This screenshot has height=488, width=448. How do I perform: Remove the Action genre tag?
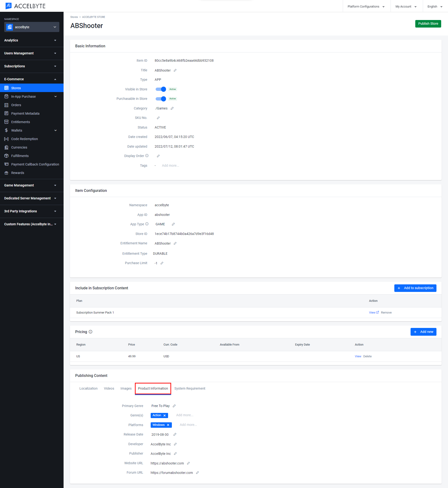pyautogui.click(x=165, y=415)
